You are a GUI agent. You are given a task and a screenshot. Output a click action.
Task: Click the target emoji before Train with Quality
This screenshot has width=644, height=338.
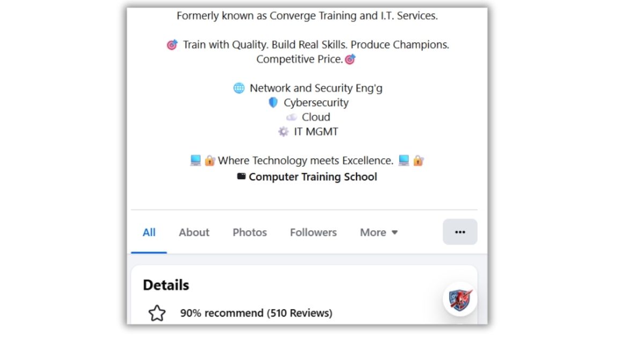click(172, 45)
